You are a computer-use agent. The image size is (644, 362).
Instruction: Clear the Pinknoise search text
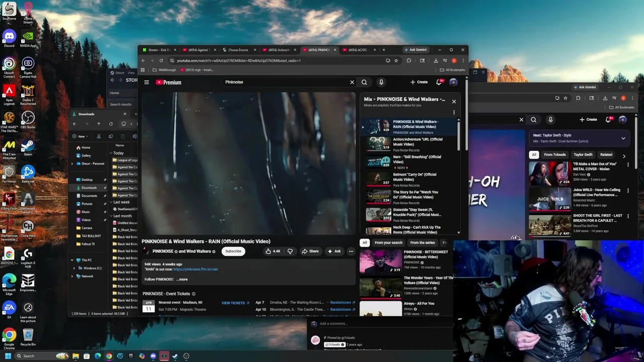click(x=352, y=82)
